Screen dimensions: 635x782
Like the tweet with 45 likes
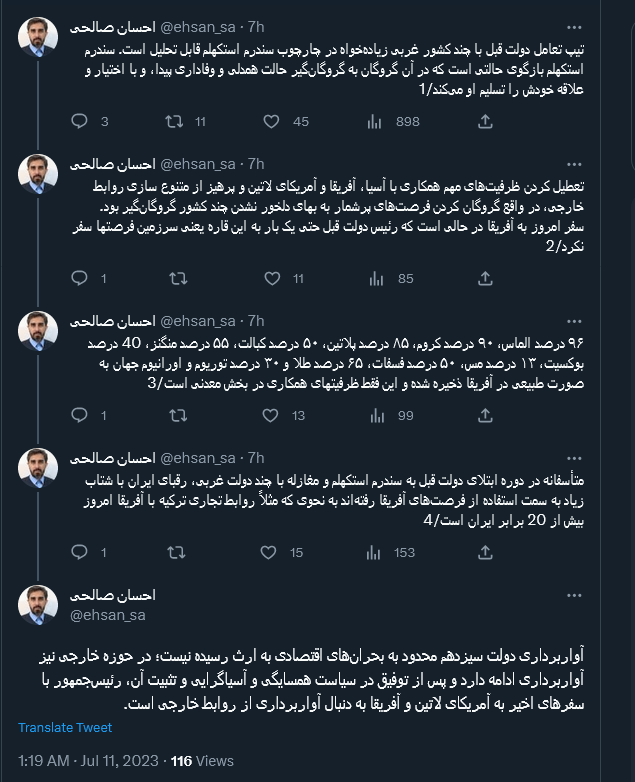pyautogui.click(x=273, y=122)
